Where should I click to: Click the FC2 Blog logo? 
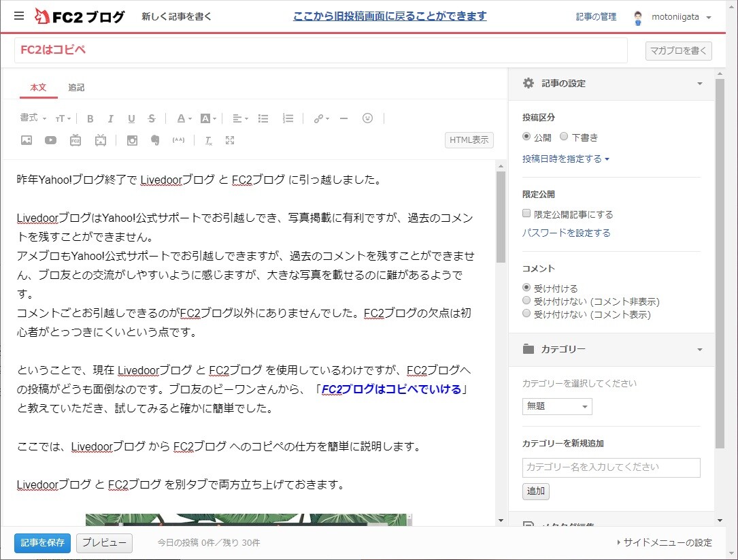tap(80, 16)
